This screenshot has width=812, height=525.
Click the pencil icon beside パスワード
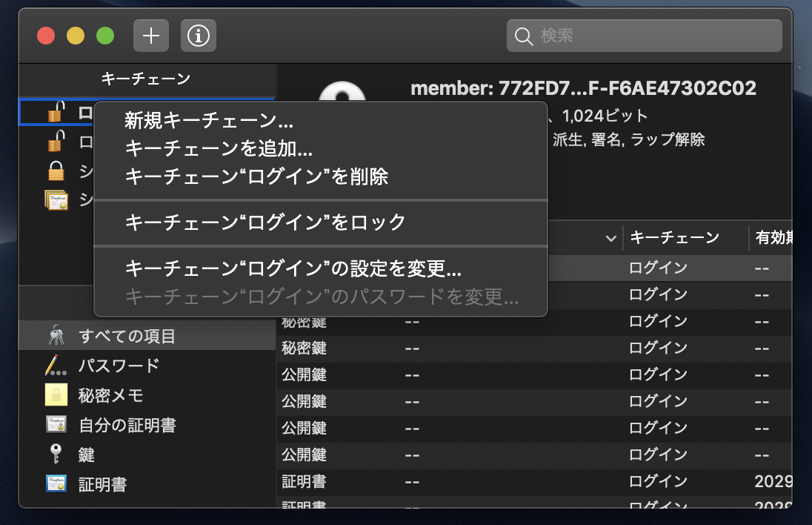pyautogui.click(x=56, y=366)
